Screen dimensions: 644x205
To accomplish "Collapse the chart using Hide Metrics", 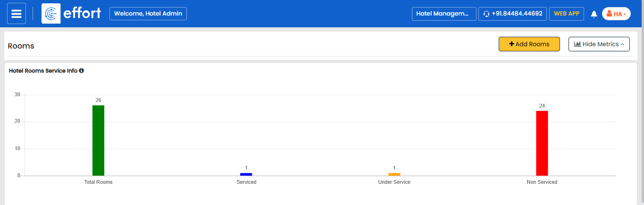I will pos(599,44).
